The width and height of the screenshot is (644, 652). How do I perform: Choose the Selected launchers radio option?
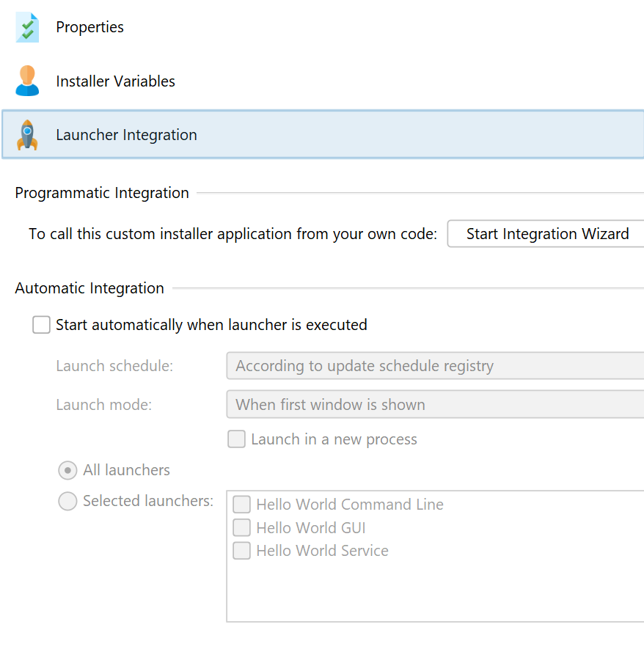67,501
